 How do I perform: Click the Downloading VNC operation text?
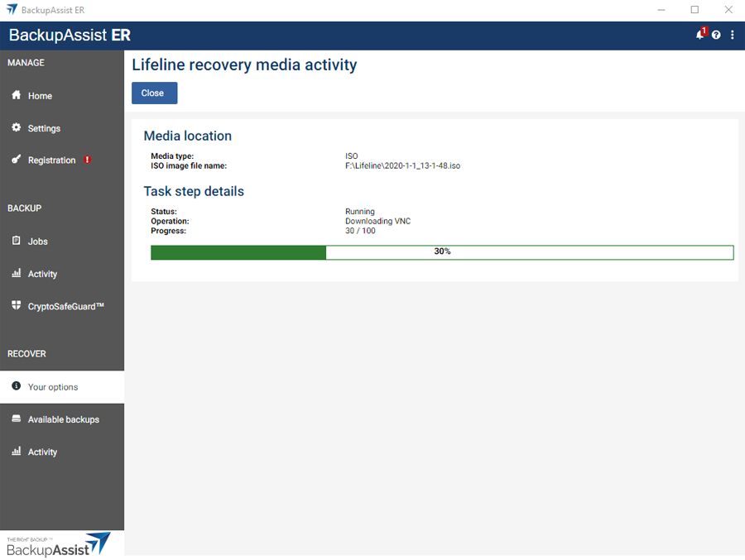coord(377,221)
